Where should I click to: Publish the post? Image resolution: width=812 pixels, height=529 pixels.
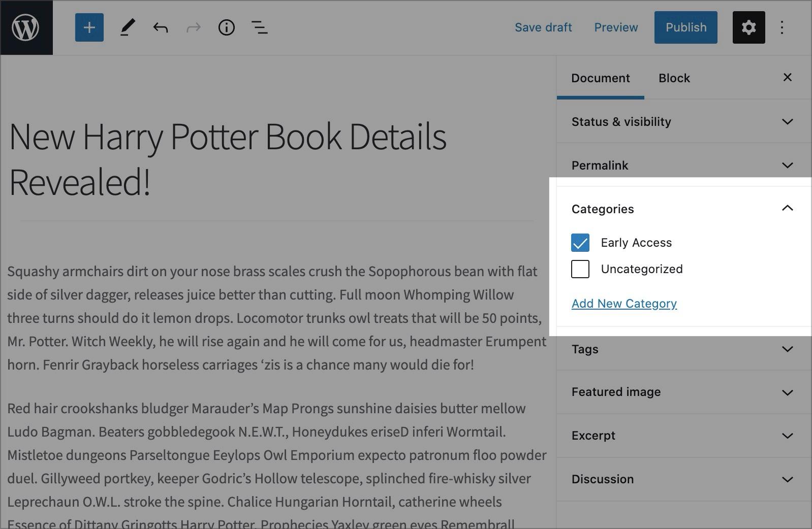(x=686, y=27)
